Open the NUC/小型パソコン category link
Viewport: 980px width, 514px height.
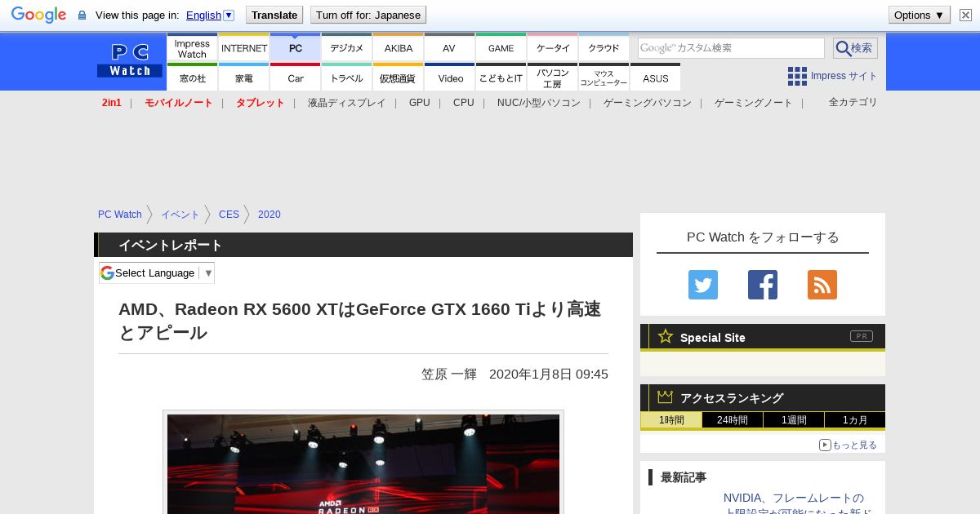pyautogui.click(x=539, y=103)
